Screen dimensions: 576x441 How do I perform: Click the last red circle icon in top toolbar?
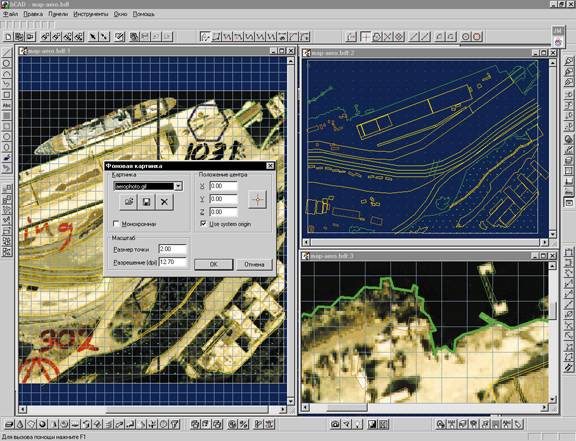[477, 36]
